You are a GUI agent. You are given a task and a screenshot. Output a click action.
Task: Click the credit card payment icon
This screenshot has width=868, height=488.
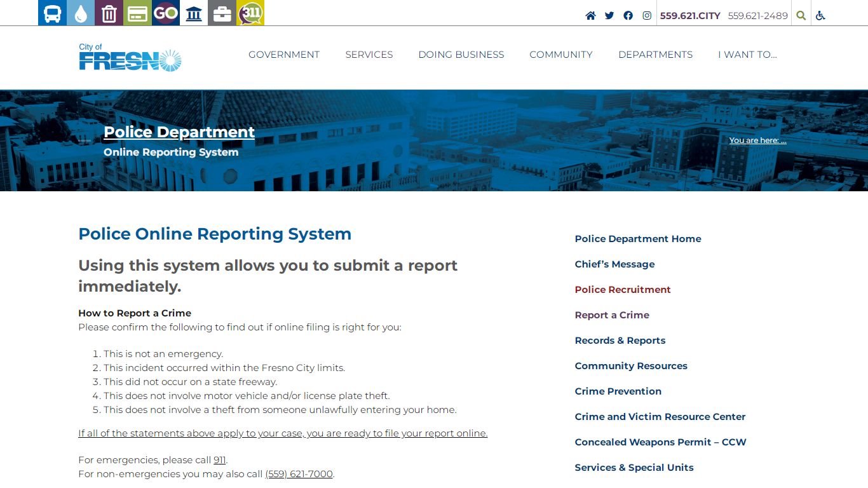click(x=137, y=13)
